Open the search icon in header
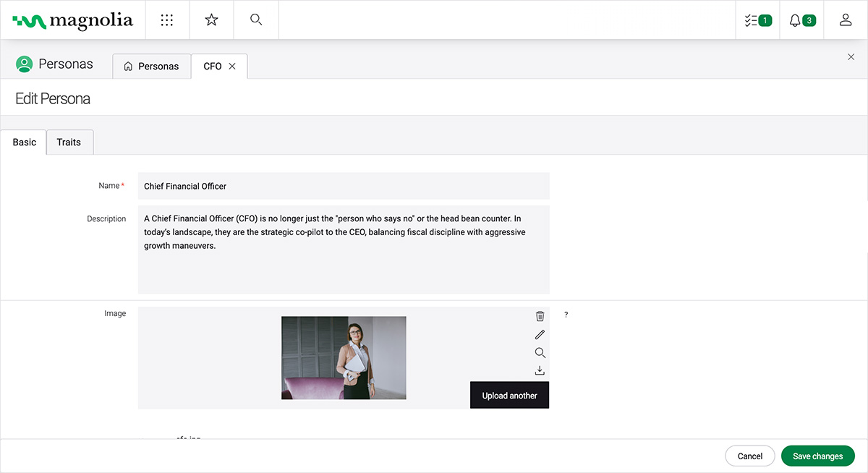This screenshot has width=868, height=473. point(256,20)
